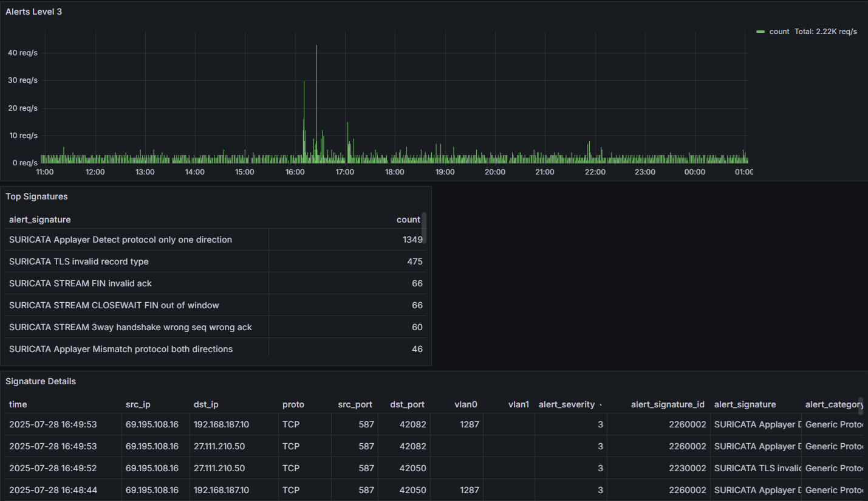Click the 'Total: 2.22K req/s' legend value
The image size is (868, 501).
click(825, 32)
